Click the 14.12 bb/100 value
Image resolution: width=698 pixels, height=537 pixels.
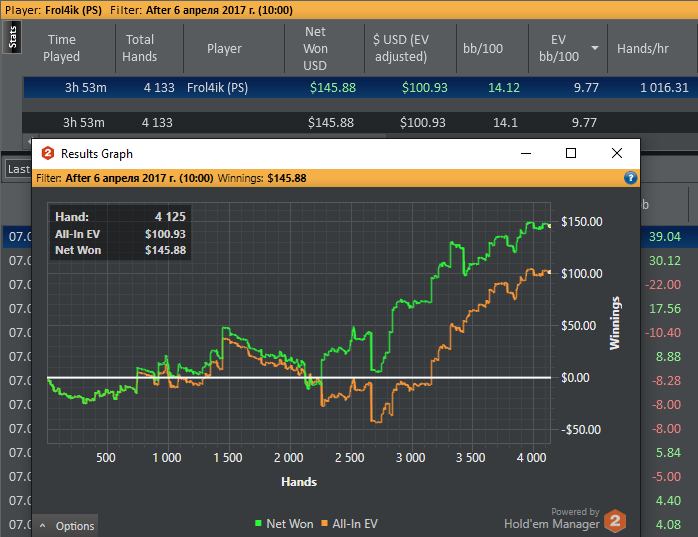point(504,87)
